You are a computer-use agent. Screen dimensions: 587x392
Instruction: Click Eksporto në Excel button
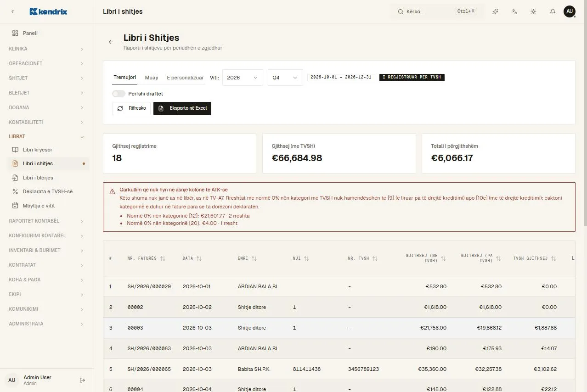point(182,108)
